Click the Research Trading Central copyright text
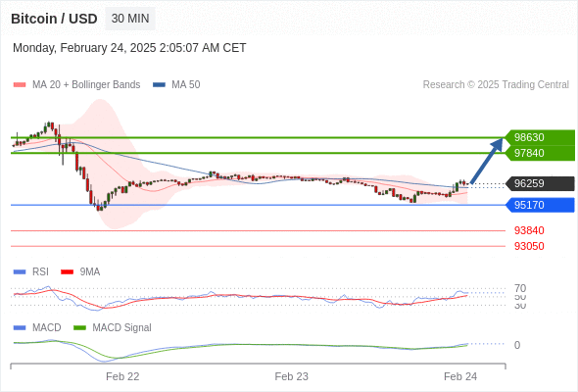 (496, 85)
